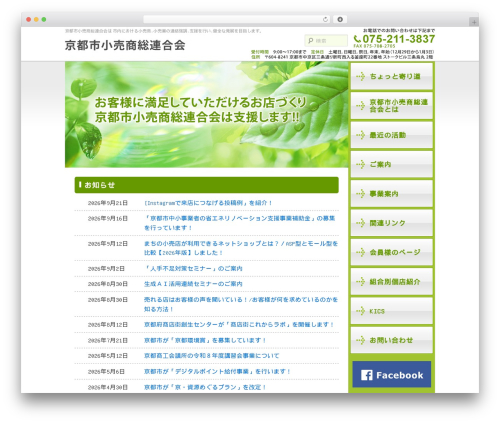Click the date 2026年4月30日
This screenshot has height=423, width=500.
point(108,387)
